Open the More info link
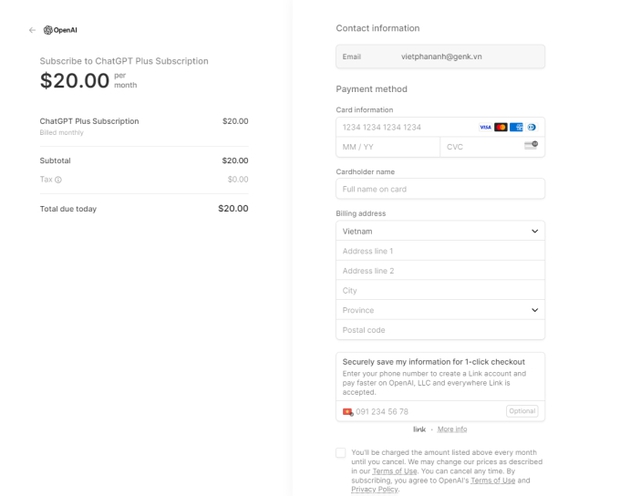This screenshot has width=620, height=496. click(452, 429)
